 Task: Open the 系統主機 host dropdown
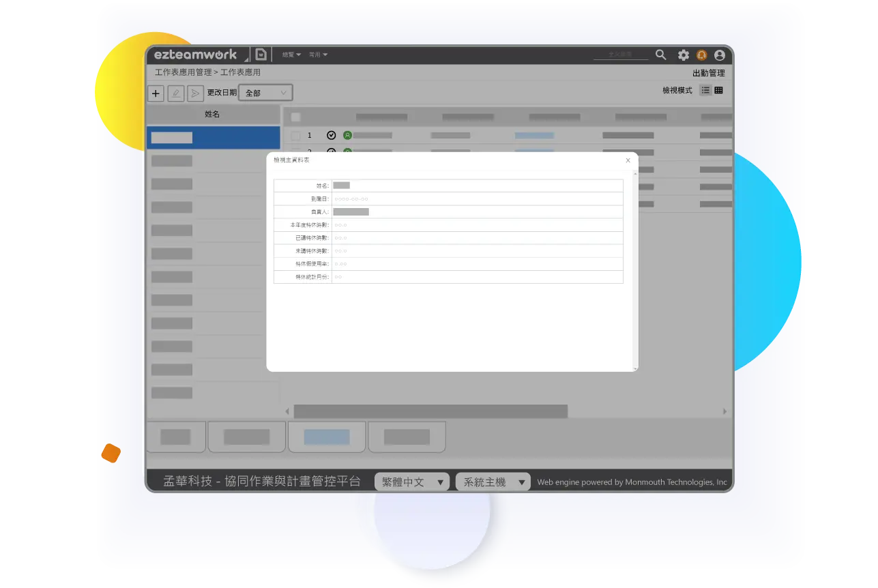tap(493, 482)
